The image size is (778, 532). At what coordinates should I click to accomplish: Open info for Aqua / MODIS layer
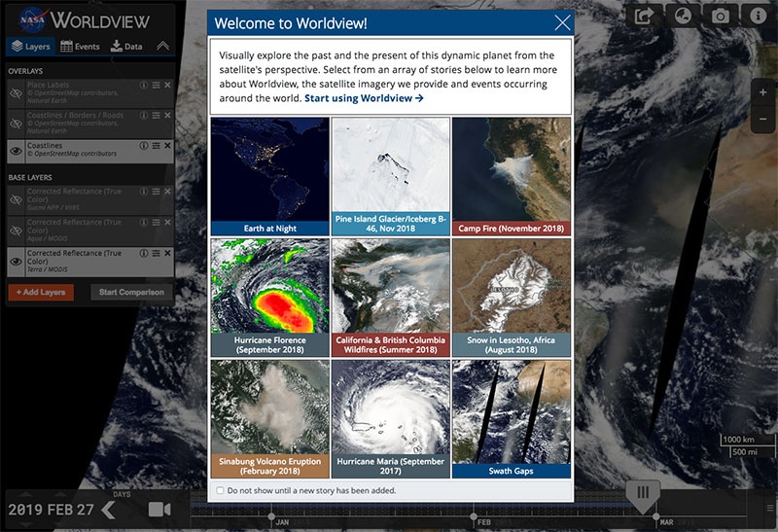pyautogui.click(x=143, y=223)
